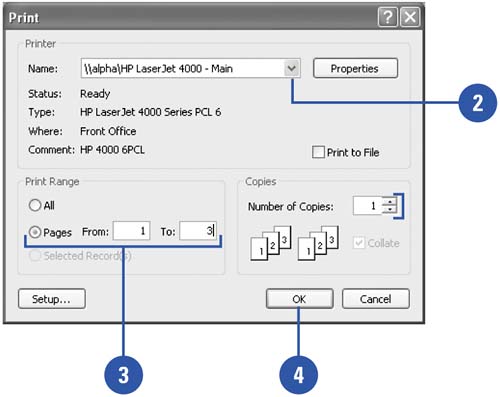Screen dimensions: 500x397
Task: Open printer Properties
Action: (x=355, y=68)
